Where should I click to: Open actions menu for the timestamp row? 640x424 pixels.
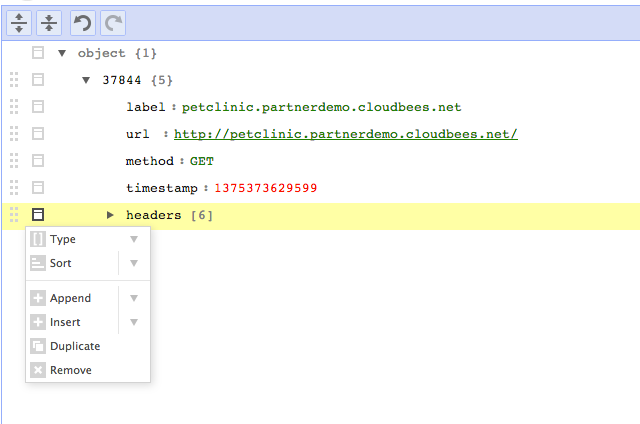click(x=38, y=187)
